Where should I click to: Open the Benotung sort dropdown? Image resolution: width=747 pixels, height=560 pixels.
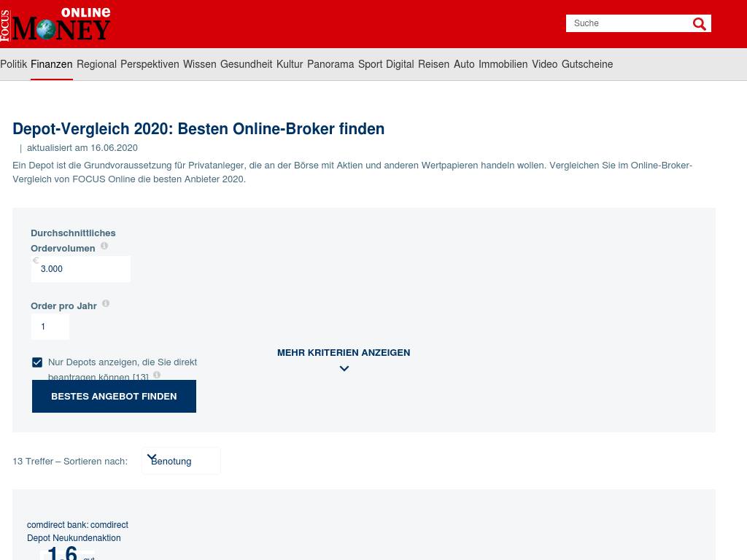pos(181,461)
